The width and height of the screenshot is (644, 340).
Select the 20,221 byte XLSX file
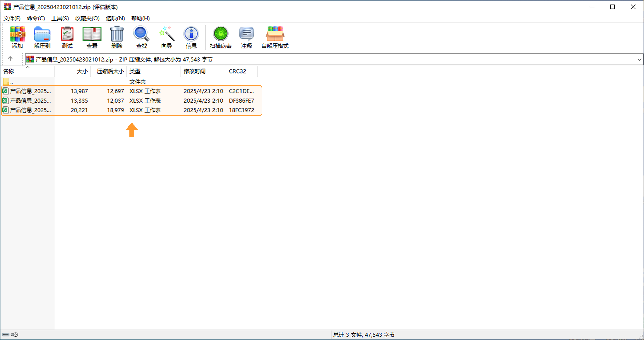point(30,110)
